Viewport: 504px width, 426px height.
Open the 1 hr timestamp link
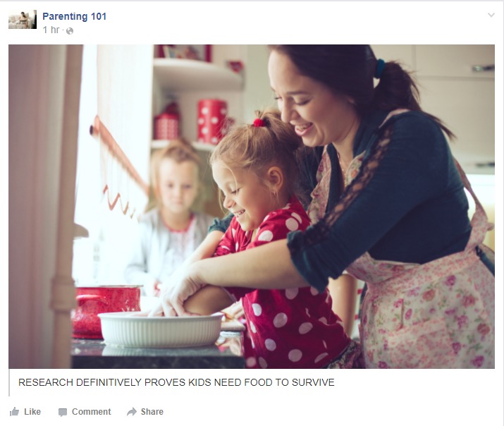pos(51,30)
